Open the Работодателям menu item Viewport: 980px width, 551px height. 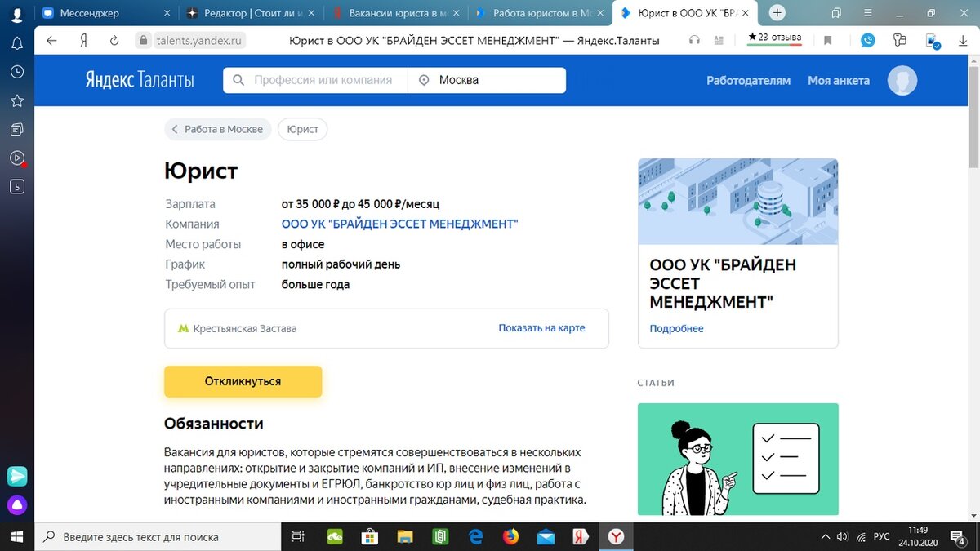click(748, 80)
